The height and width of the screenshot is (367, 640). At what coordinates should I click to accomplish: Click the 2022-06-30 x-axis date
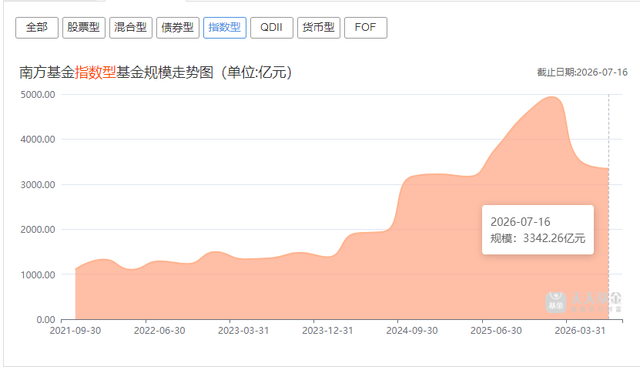159,331
